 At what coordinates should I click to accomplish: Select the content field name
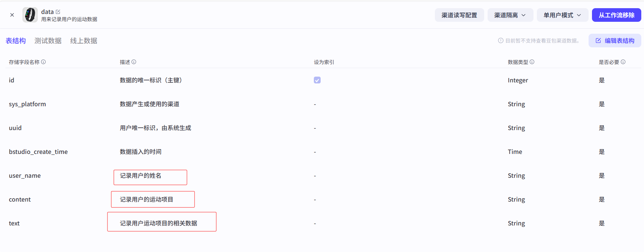click(20, 200)
